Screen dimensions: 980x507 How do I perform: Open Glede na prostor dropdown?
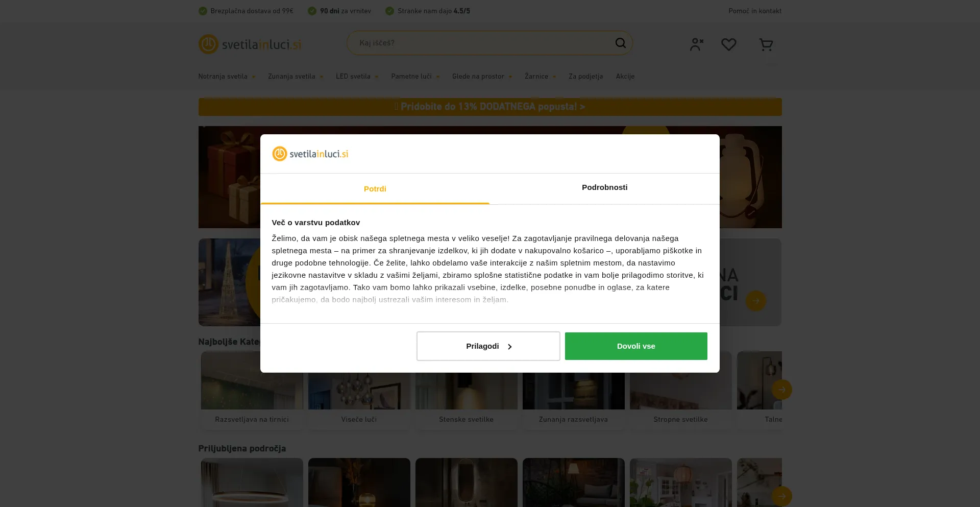[481, 77]
